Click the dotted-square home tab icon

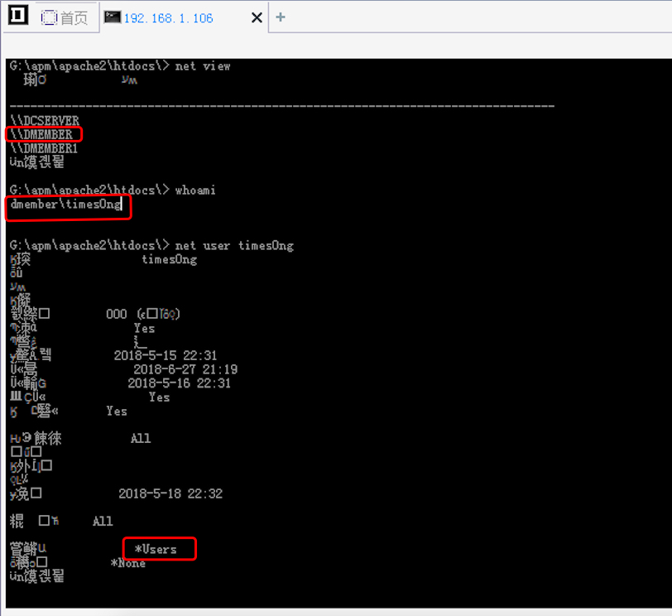pyautogui.click(x=49, y=17)
